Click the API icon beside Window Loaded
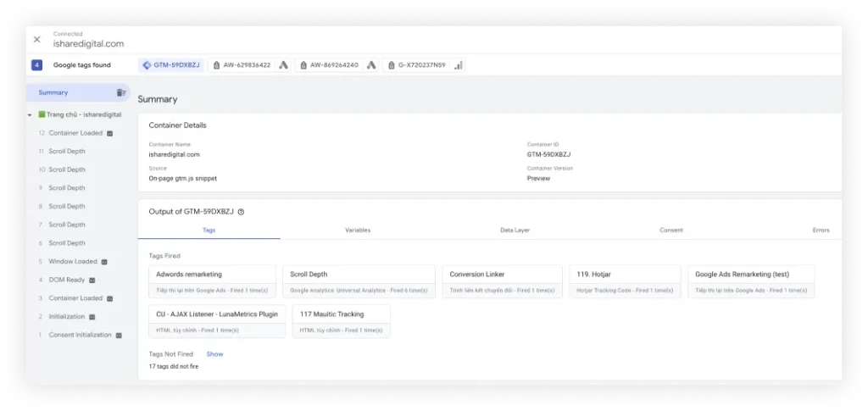This screenshot has width=868, height=411. (104, 262)
